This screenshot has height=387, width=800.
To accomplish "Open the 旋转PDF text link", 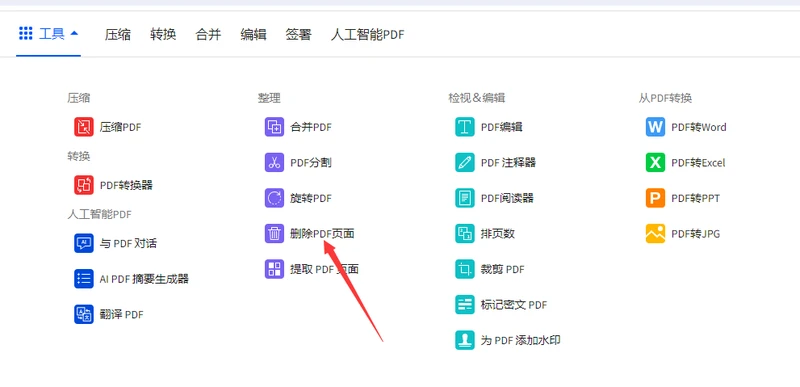I will point(311,198).
